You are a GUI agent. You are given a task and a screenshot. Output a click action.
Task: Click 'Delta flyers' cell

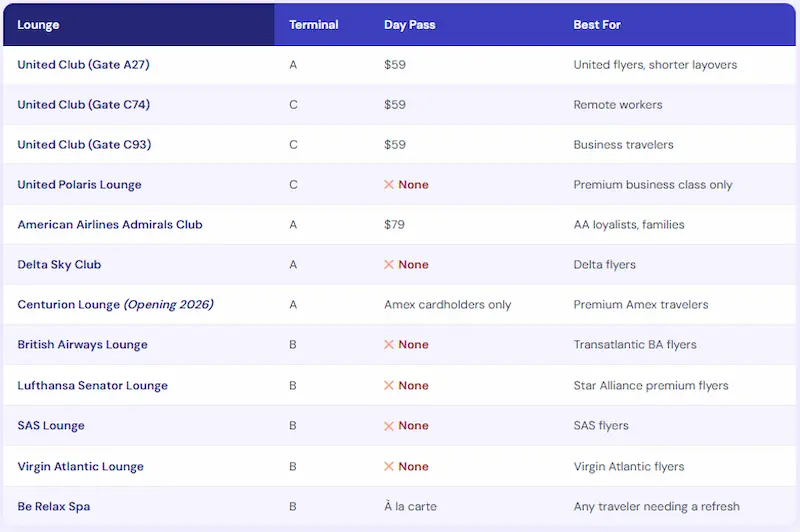[x=605, y=265]
